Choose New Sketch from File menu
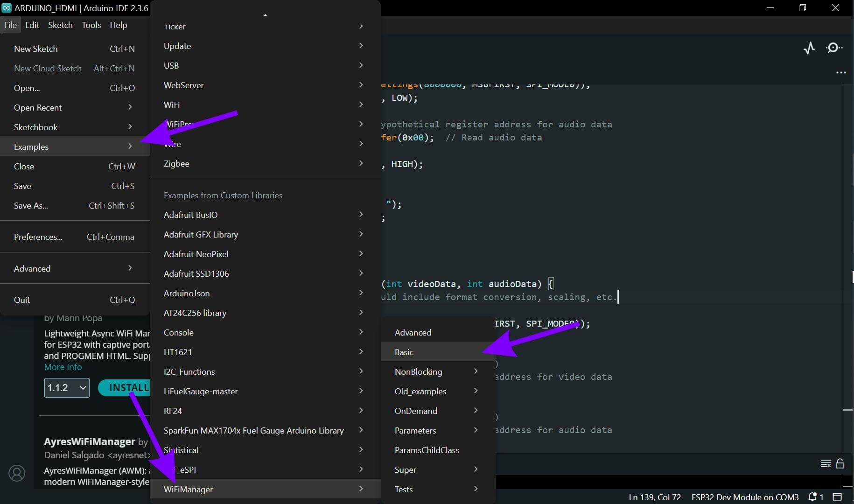854x504 pixels. click(75, 49)
